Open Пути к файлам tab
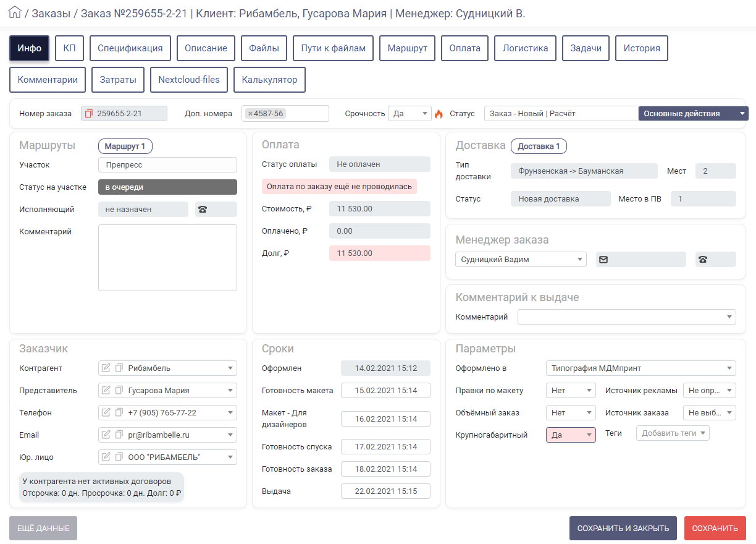 334,48
